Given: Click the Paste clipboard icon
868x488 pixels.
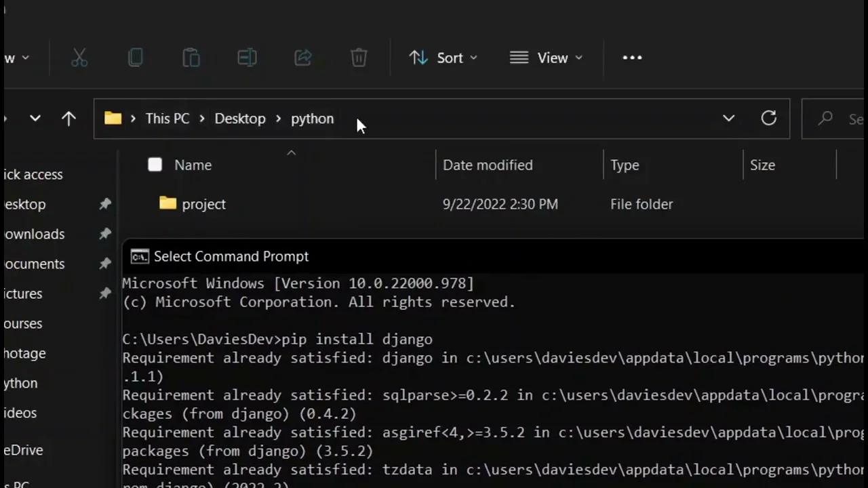Looking at the screenshot, I should [x=191, y=58].
